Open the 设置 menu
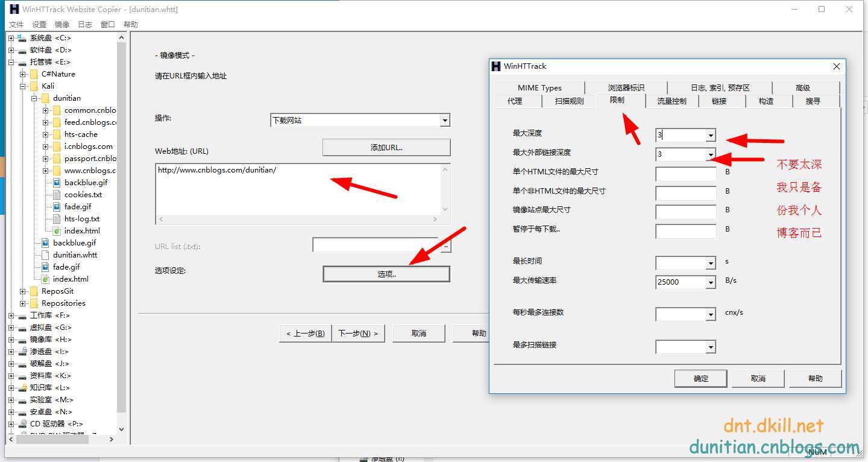The height and width of the screenshot is (462, 868). point(39,25)
